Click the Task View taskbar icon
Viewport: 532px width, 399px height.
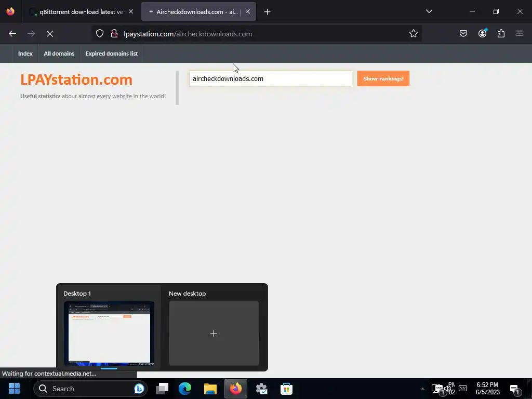click(162, 389)
